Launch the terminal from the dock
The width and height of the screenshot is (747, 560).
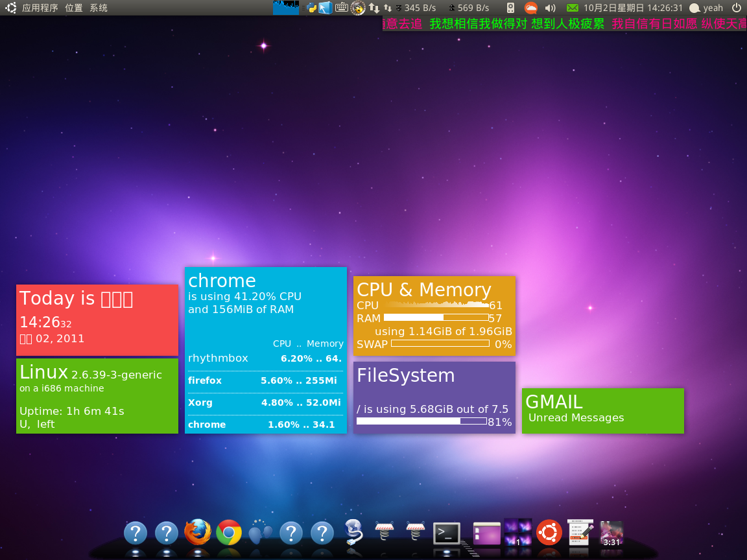446,533
